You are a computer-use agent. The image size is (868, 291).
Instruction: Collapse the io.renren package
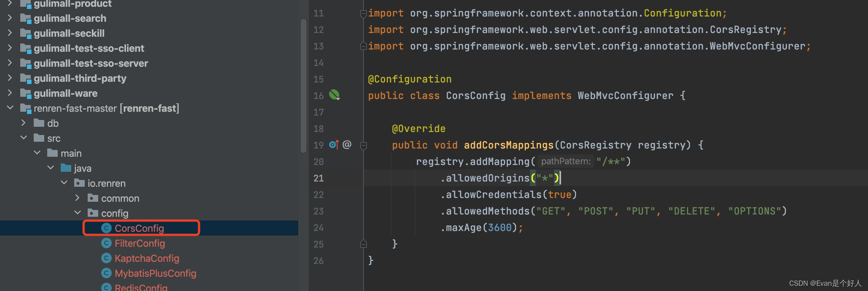coord(64,183)
